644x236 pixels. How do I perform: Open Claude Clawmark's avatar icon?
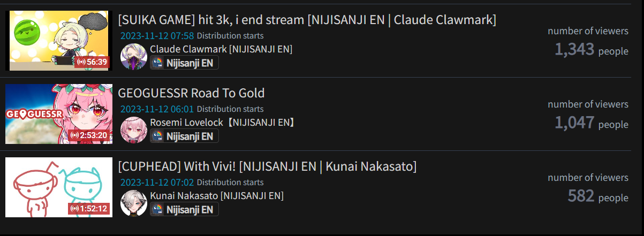click(133, 57)
